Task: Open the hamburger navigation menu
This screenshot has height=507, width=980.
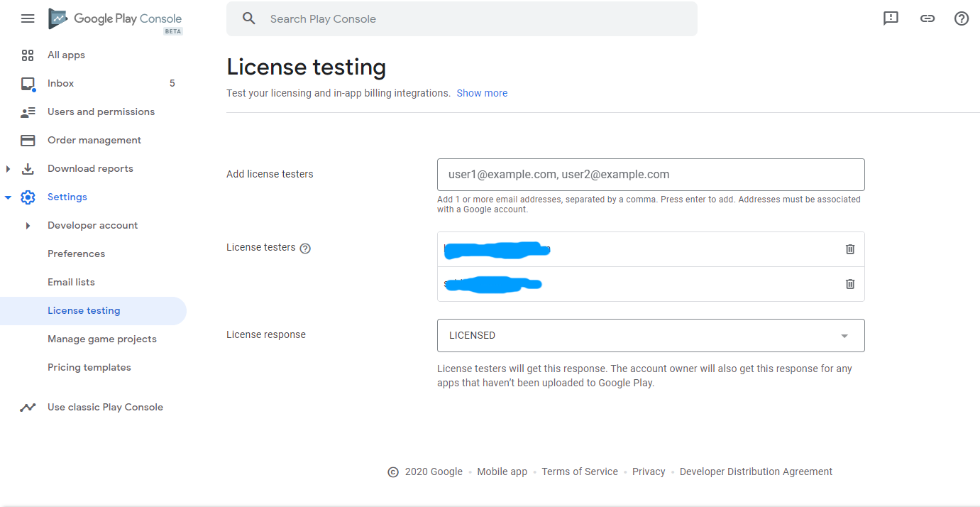Action: point(28,18)
